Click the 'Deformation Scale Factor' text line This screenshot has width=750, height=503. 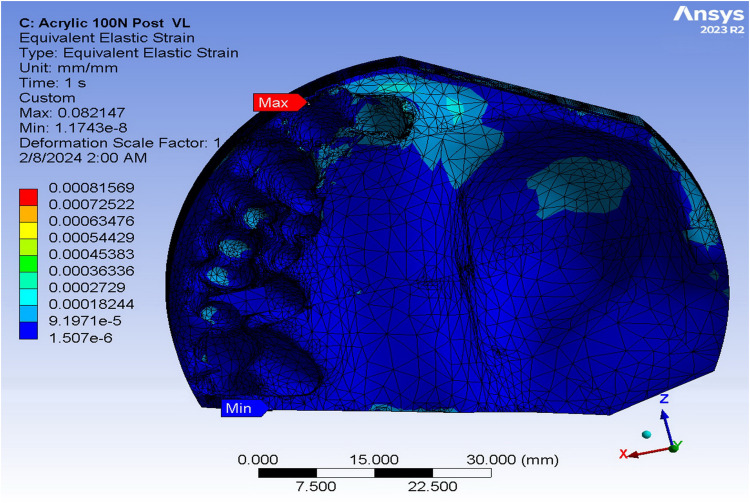[120, 143]
